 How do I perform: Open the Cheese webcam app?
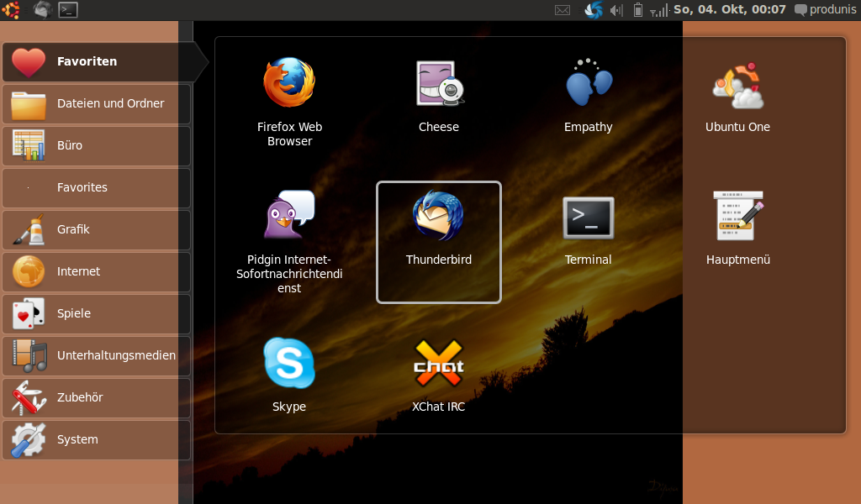click(439, 96)
